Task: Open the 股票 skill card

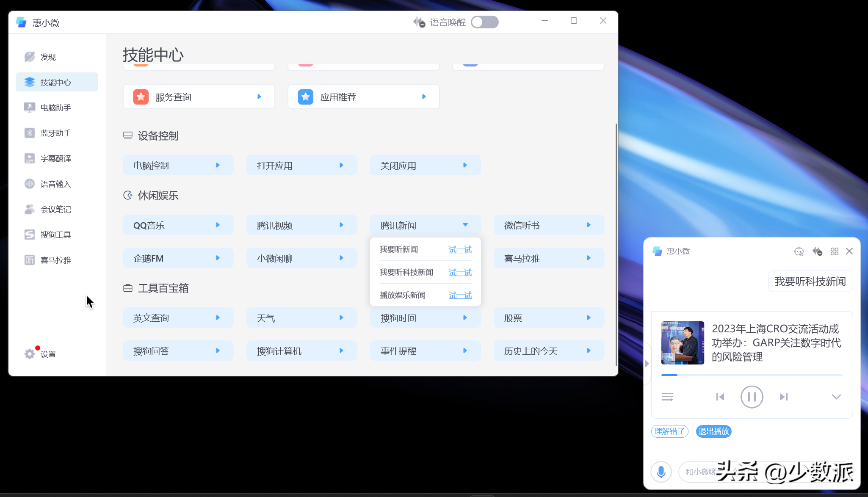Action: [549, 318]
